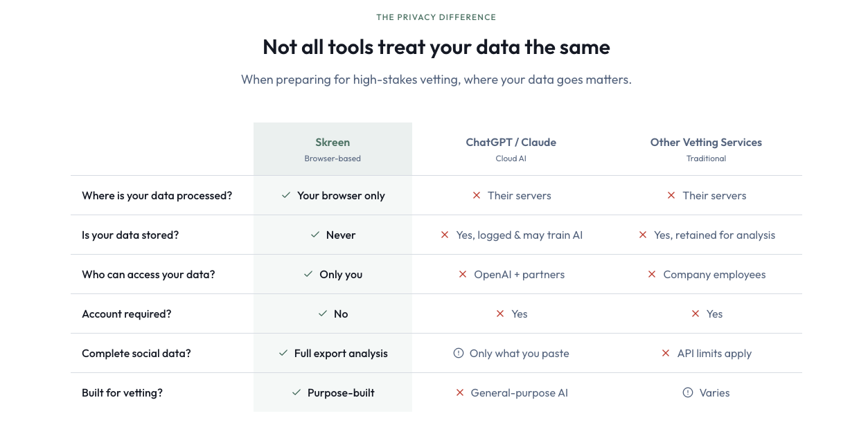Select the Skreen column header
868x427 pixels.
(333, 143)
